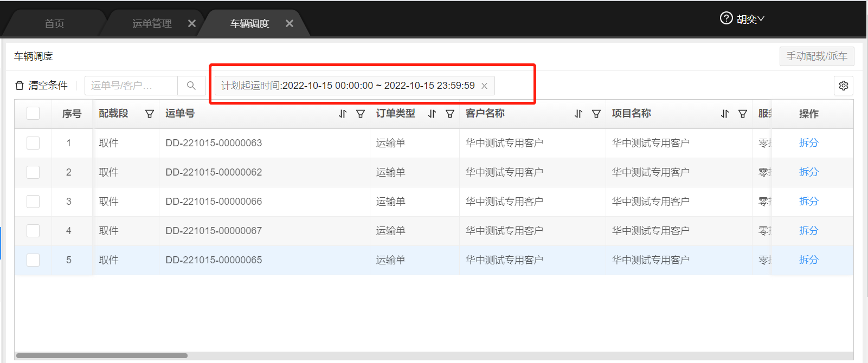Click the 手动配载/派车 button
The height and width of the screenshot is (363, 868).
point(816,56)
